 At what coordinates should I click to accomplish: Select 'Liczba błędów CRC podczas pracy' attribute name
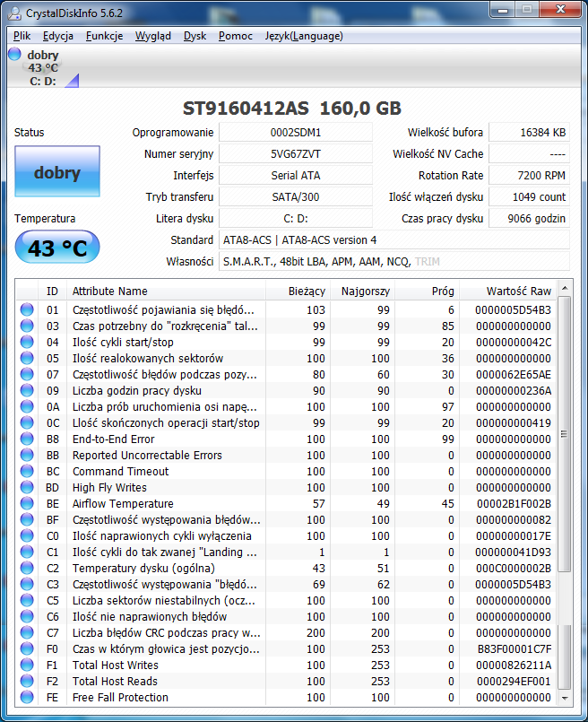coord(166,632)
